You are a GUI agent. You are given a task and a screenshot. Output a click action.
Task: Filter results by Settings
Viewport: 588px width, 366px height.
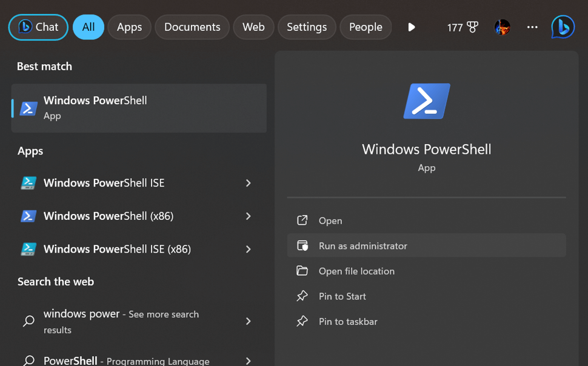(307, 27)
